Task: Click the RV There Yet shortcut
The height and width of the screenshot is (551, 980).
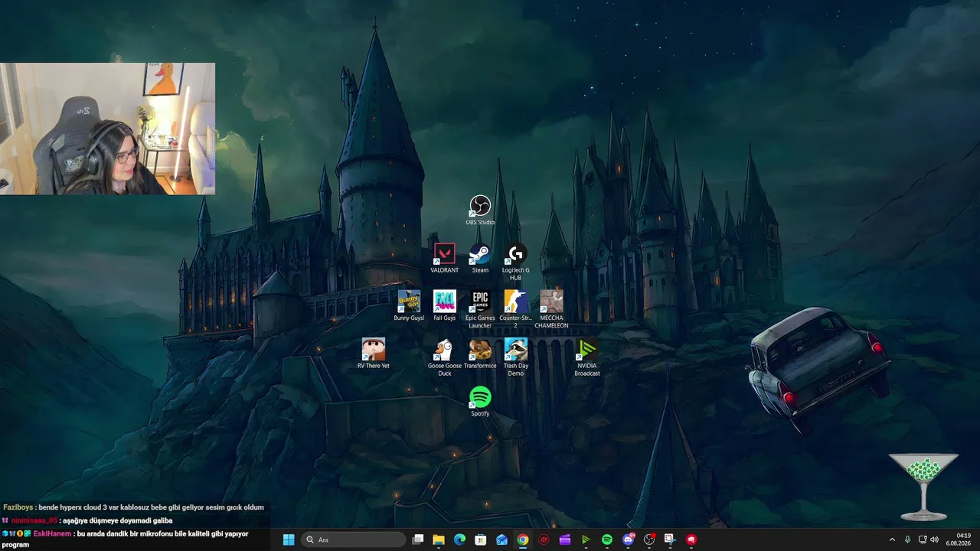Action: click(x=373, y=354)
